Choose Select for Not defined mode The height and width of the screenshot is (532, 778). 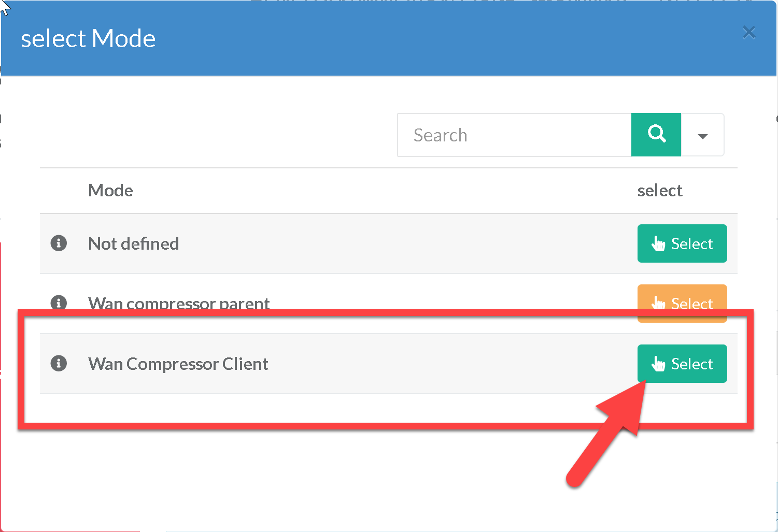pyautogui.click(x=682, y=243)
